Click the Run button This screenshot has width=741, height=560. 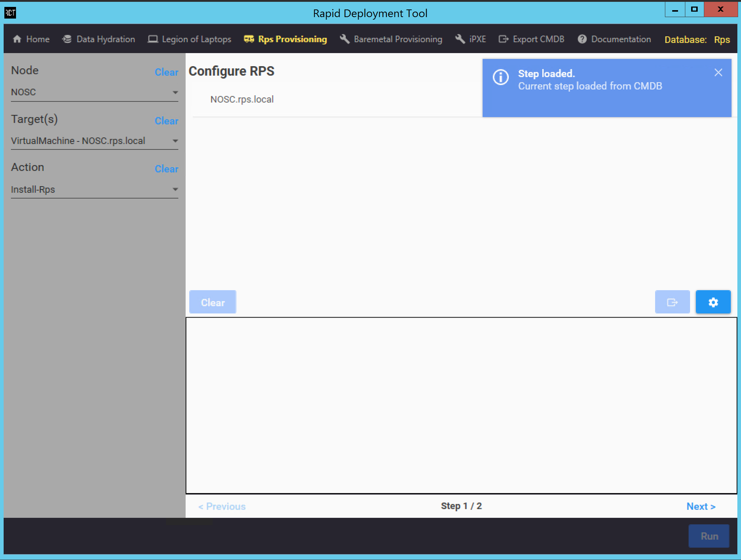(709, 536)
